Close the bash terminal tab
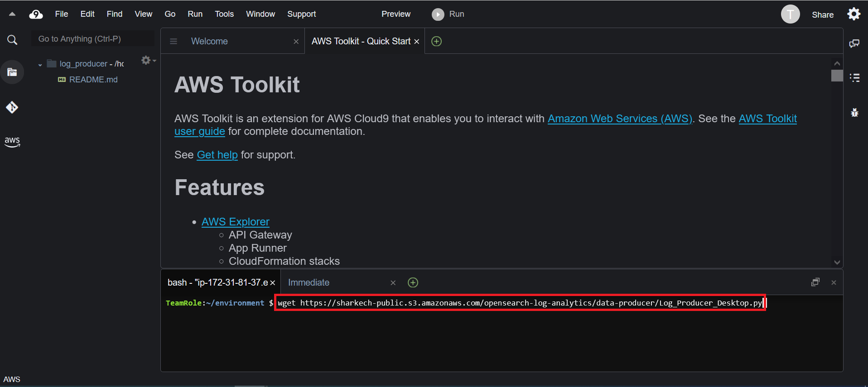This screenshot has height=387, width=868. (x=273, y=283)
